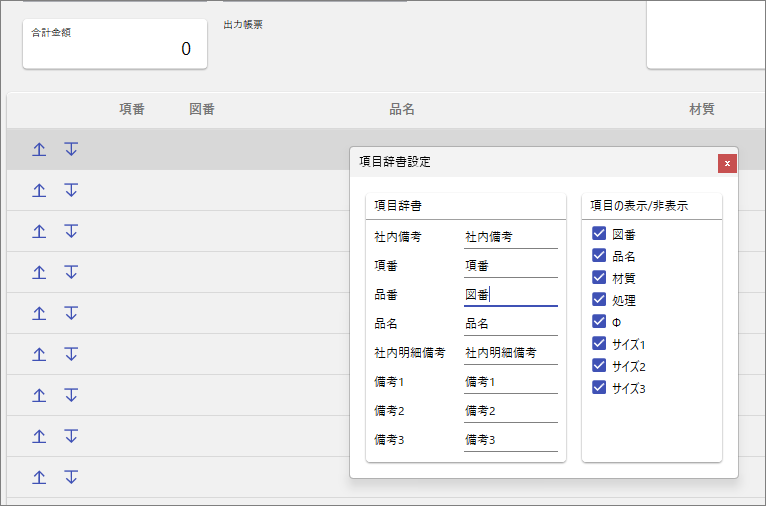Click move-down arrow in eighth table row
This screenshot has width=766, height=506.
[x=71, y=436]
